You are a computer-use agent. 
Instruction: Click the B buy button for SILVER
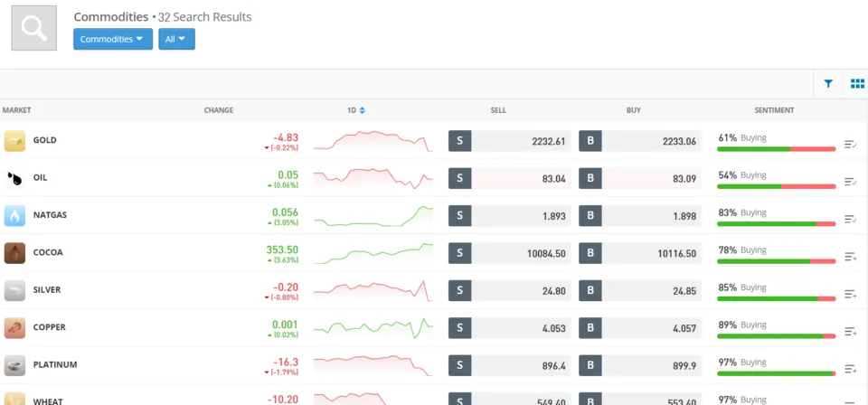coord(590,291)
